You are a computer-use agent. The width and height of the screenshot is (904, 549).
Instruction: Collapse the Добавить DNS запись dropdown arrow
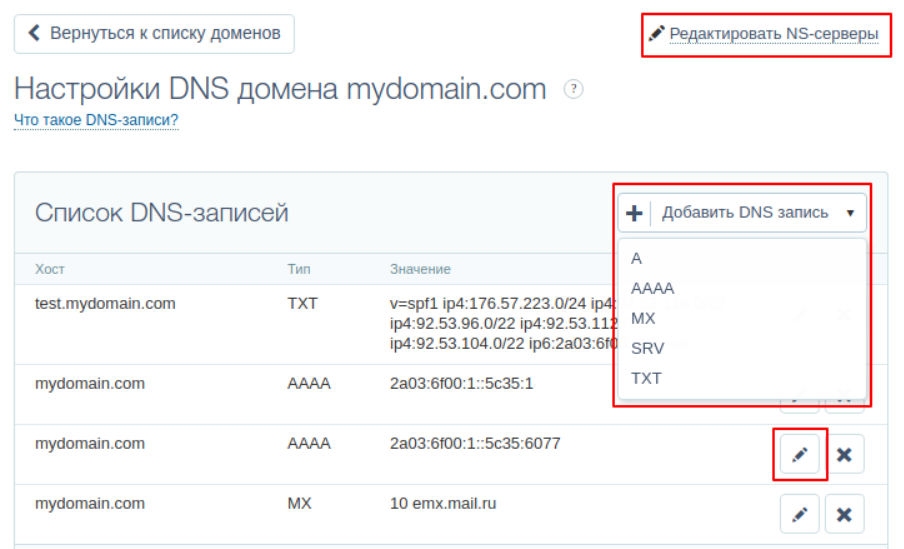point(850,213)
